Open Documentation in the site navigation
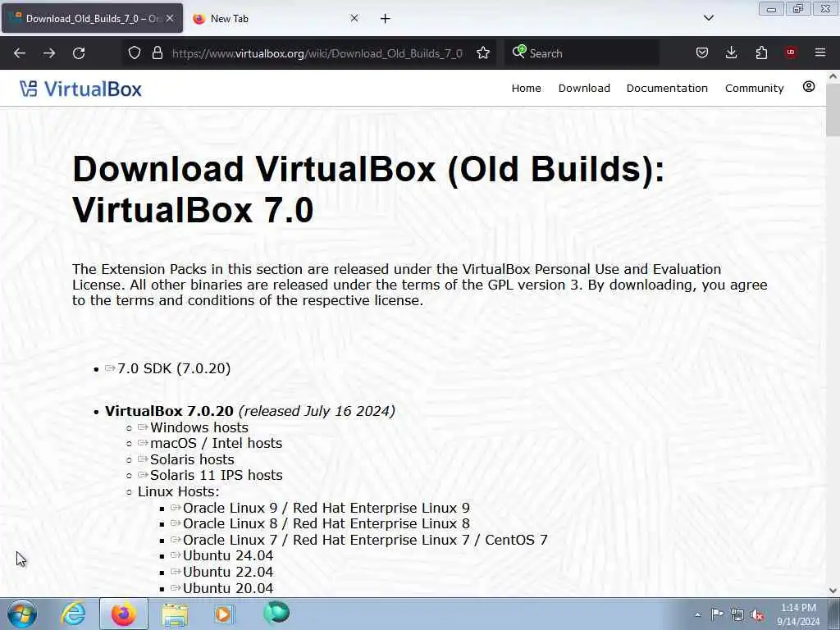Viewport: 840px width, 630px height. point(667,88)
